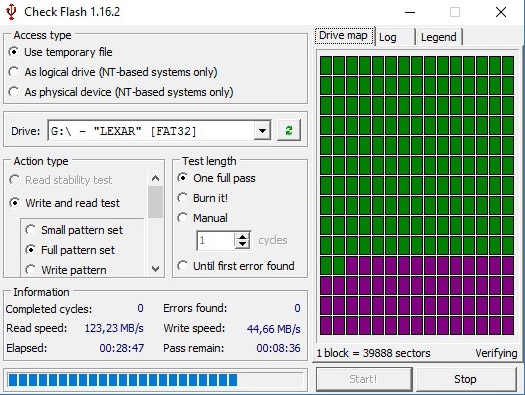Click the Read speed value 123,23 MB/s
Viewport: 525px width, 395px height.
(x=114, y=328)
